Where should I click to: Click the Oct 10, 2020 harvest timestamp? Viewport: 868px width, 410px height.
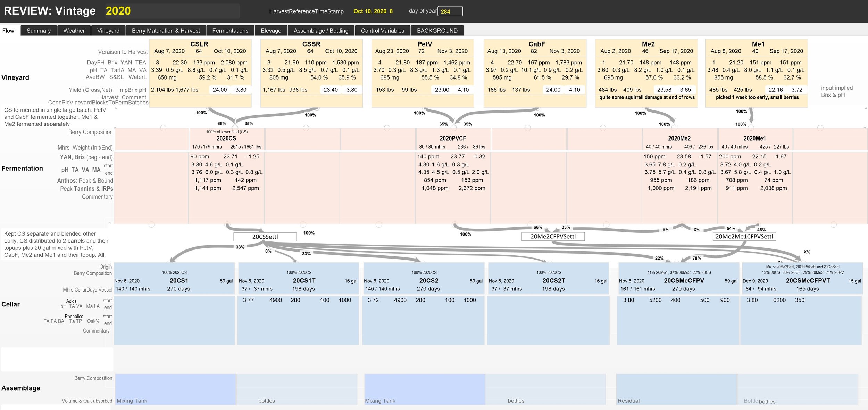pos(373,11)
